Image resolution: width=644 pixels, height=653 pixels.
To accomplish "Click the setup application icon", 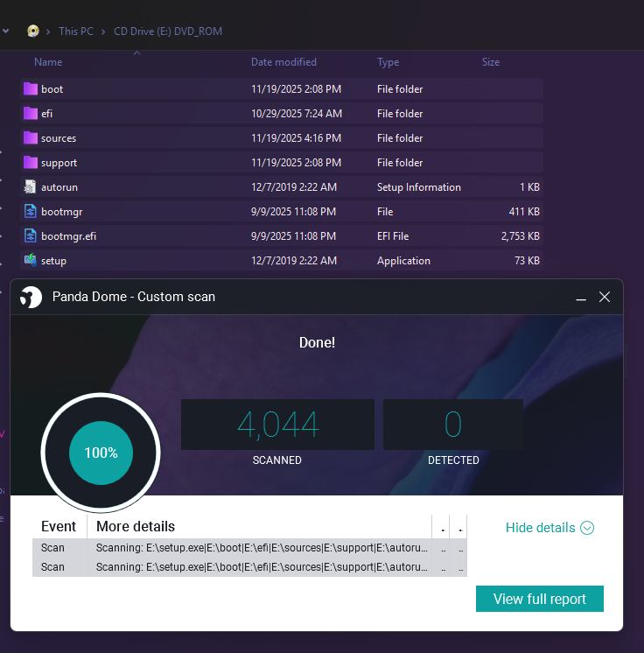I will pyautogui.click(x=30, y=260).
